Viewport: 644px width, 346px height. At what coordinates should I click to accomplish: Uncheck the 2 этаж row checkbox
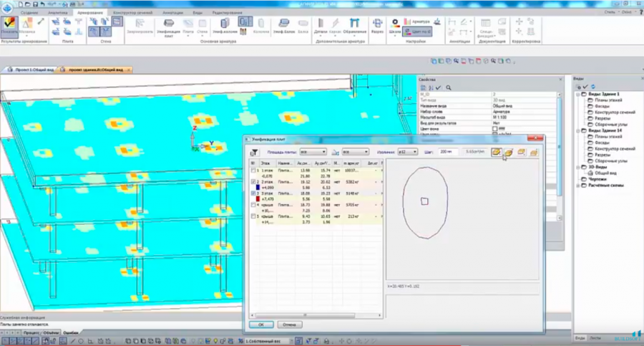tap(253, 182)
